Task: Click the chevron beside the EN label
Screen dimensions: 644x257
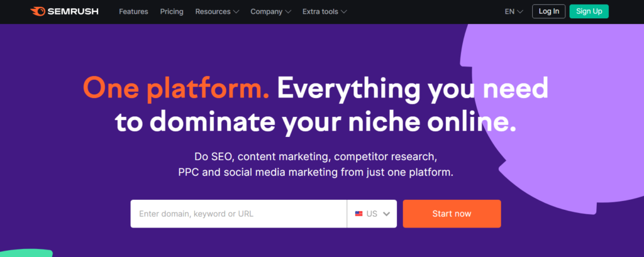Action: 520,12
